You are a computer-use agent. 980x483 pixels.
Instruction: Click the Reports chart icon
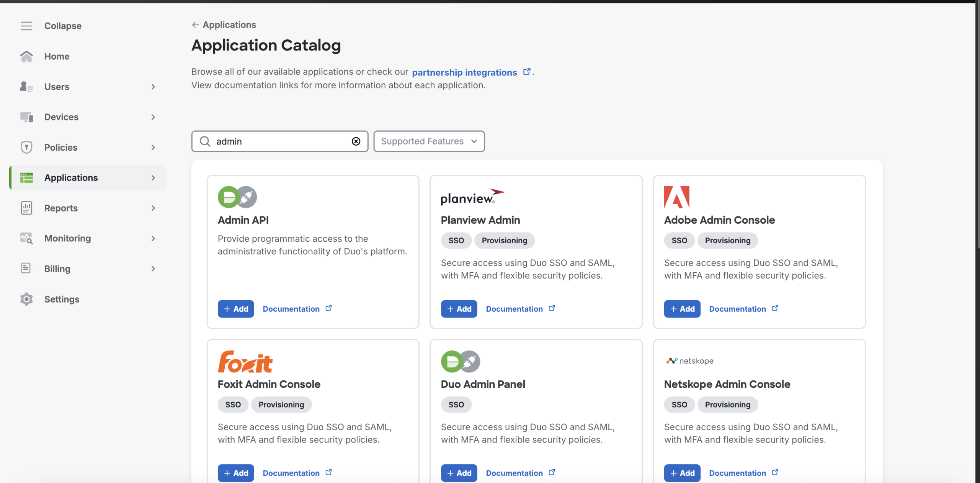click(26, 208)
